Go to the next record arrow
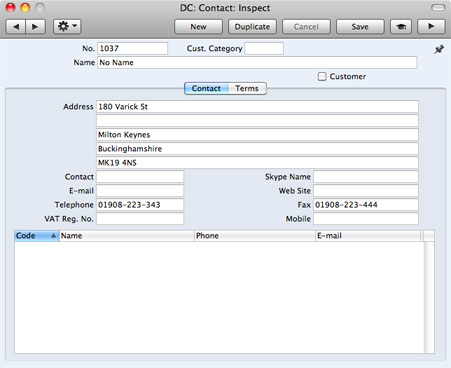This screenshot has height=368, width=451. click(35, 26)
